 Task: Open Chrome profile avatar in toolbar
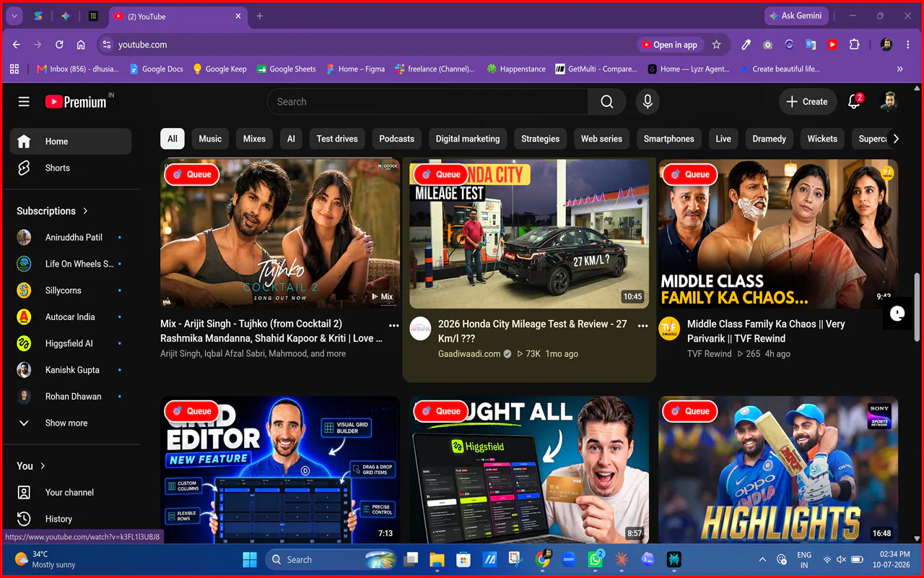click(886, 45)
